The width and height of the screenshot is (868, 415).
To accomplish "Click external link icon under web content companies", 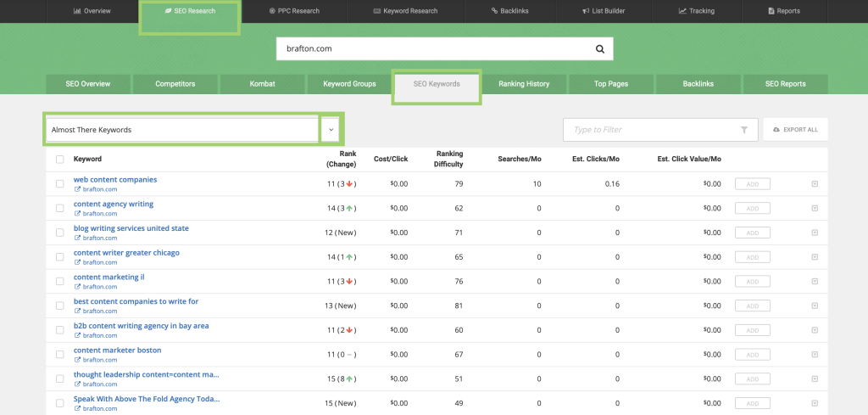I will click(77, 189).
